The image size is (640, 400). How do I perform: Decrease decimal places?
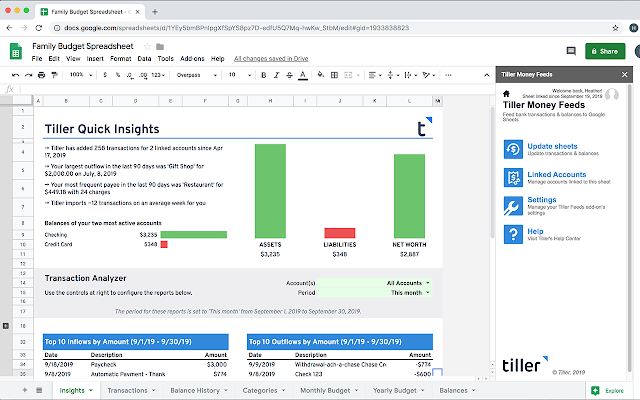[x=130, y=75]
